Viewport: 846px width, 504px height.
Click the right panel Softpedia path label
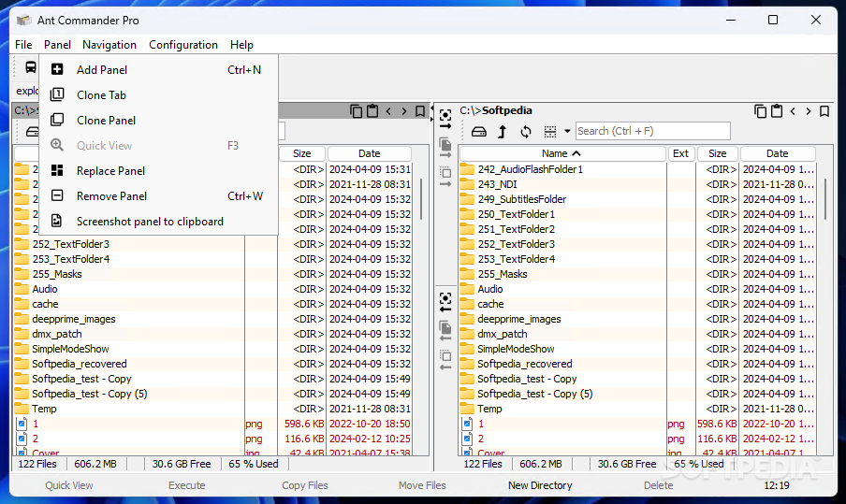496,110
